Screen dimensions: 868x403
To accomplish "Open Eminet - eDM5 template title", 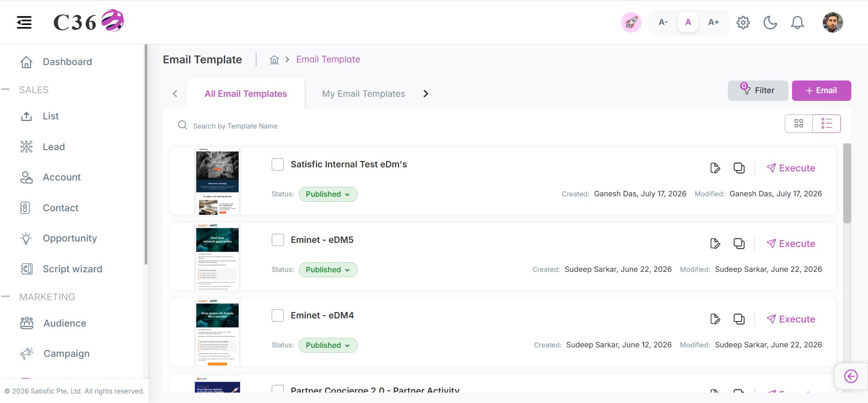I will pos(322,240).
